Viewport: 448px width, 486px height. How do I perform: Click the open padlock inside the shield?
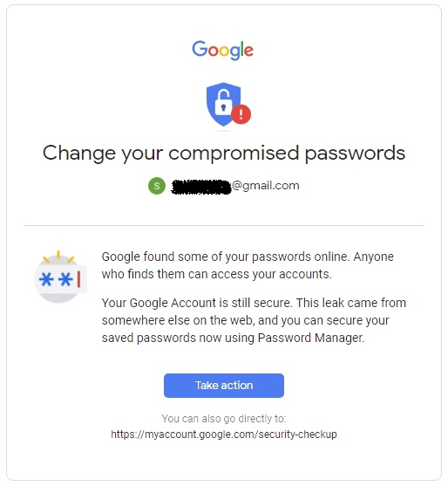[x=223, y=102]
